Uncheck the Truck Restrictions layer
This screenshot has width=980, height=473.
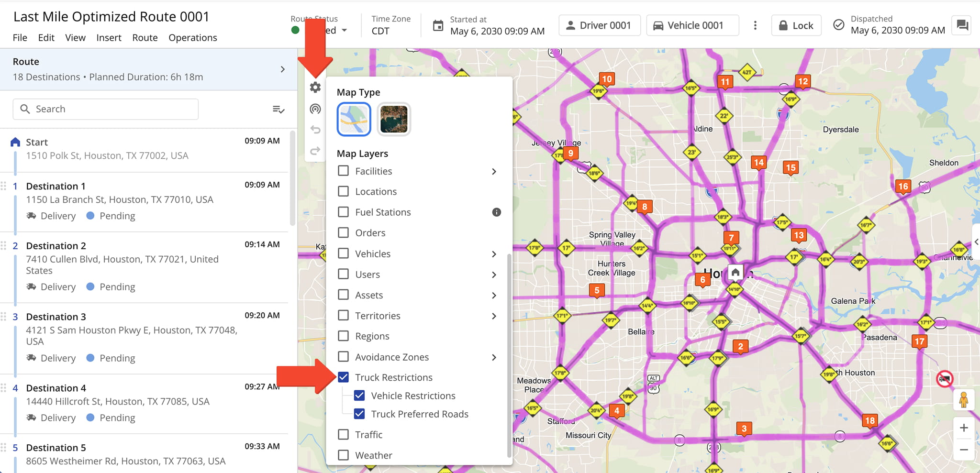[343, 377]
